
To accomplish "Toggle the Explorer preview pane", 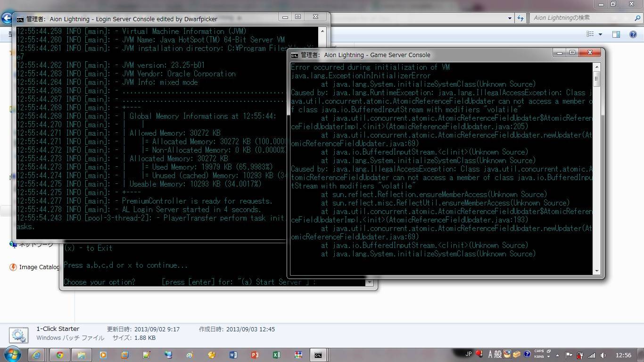I will (x=616, y=34).
